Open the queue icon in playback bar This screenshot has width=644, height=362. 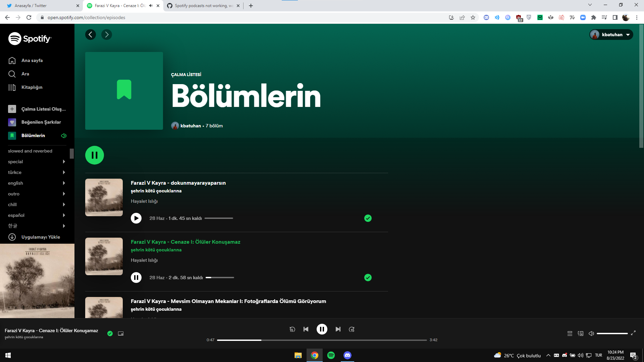click(x=570, y=334)
